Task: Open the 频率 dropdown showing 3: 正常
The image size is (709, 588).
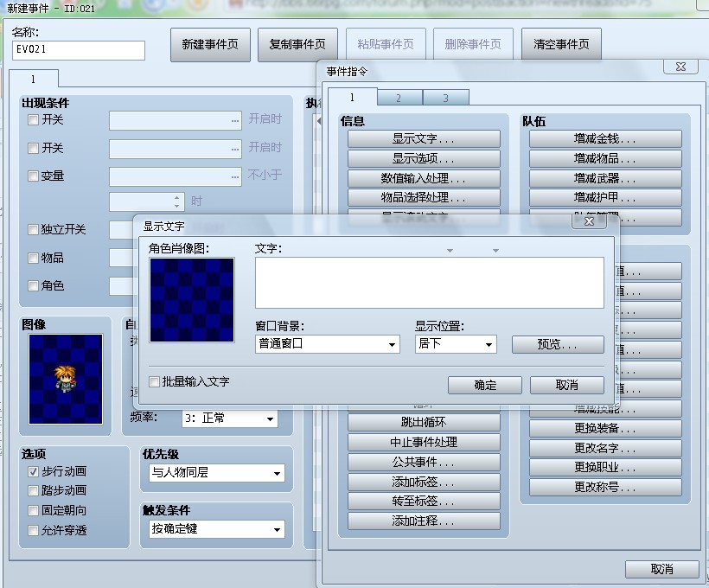Action: point(230,419)
